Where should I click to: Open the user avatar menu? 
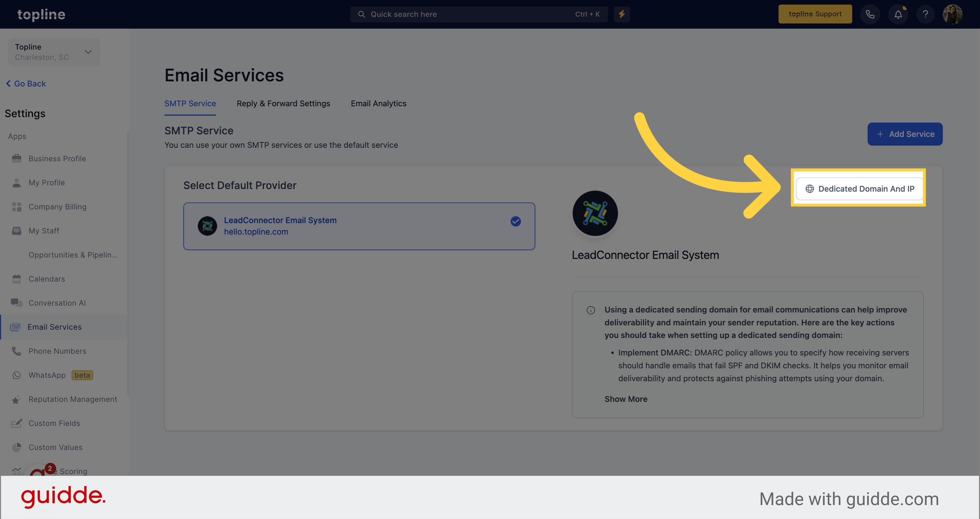(952, 14)
